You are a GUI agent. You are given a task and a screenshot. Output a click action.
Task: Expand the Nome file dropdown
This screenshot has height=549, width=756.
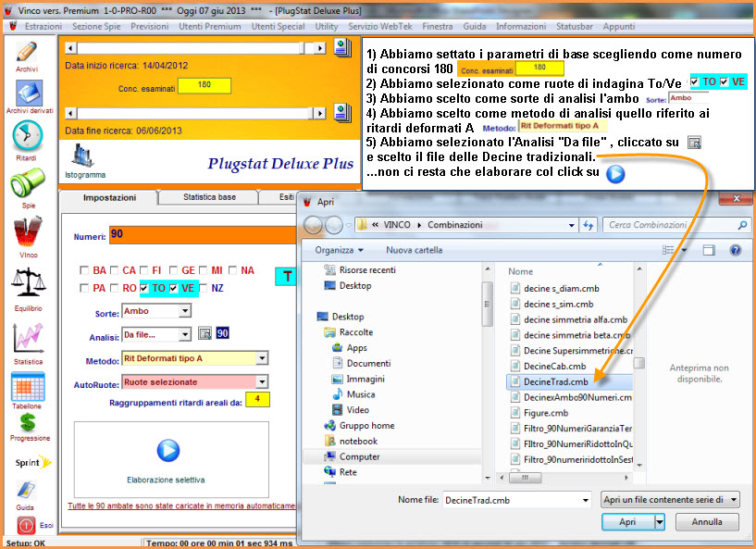[x=586, y=500]
